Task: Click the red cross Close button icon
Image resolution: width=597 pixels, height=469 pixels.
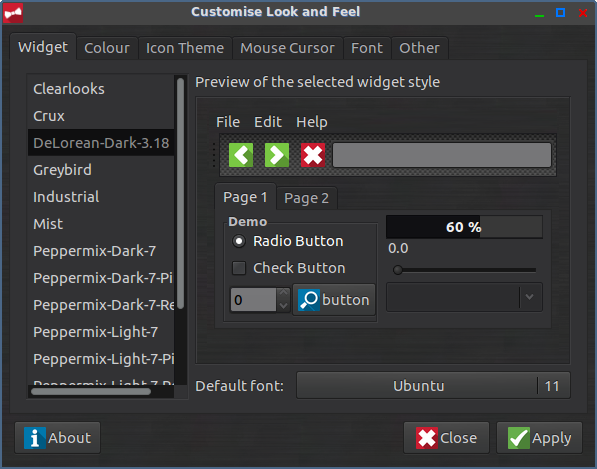Action: pyautogui.click(x=426, y=438)
